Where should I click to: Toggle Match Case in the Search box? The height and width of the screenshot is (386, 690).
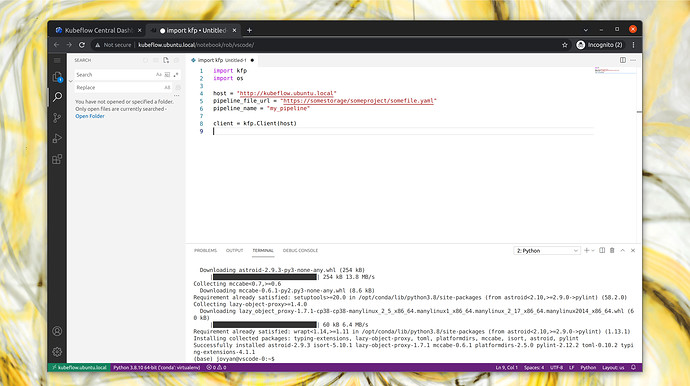tap(158, 75)
